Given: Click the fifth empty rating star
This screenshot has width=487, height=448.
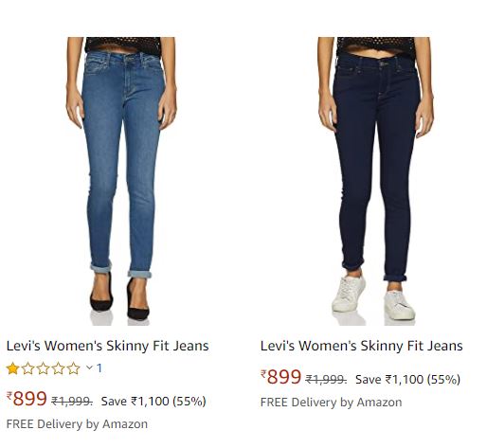Looking at the screenshot, I should tap(73, 368).
